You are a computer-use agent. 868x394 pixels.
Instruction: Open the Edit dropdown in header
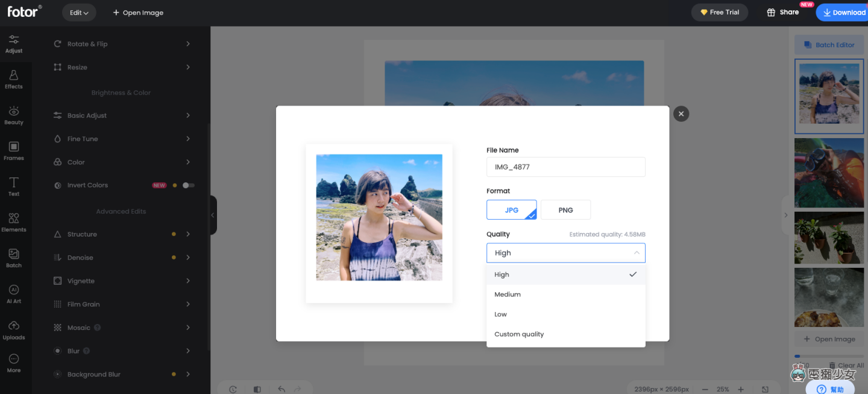79,13
